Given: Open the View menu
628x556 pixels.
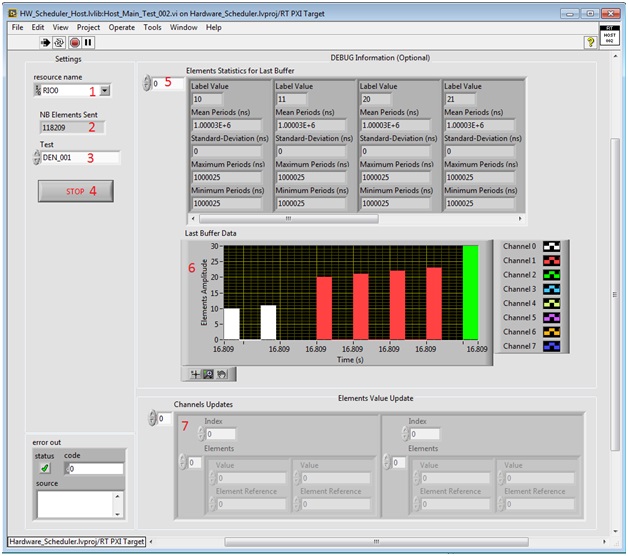Looking at the screenshot, I should 60,27.
